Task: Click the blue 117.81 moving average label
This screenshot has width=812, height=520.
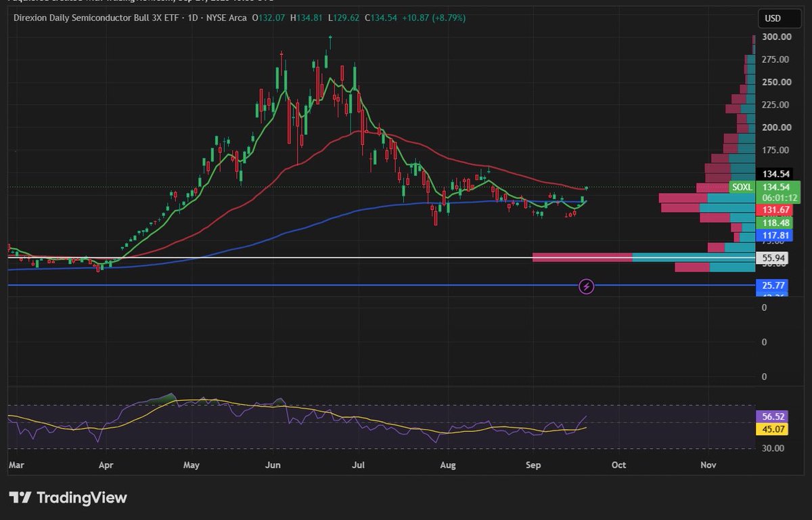Action: click(775, 236)
